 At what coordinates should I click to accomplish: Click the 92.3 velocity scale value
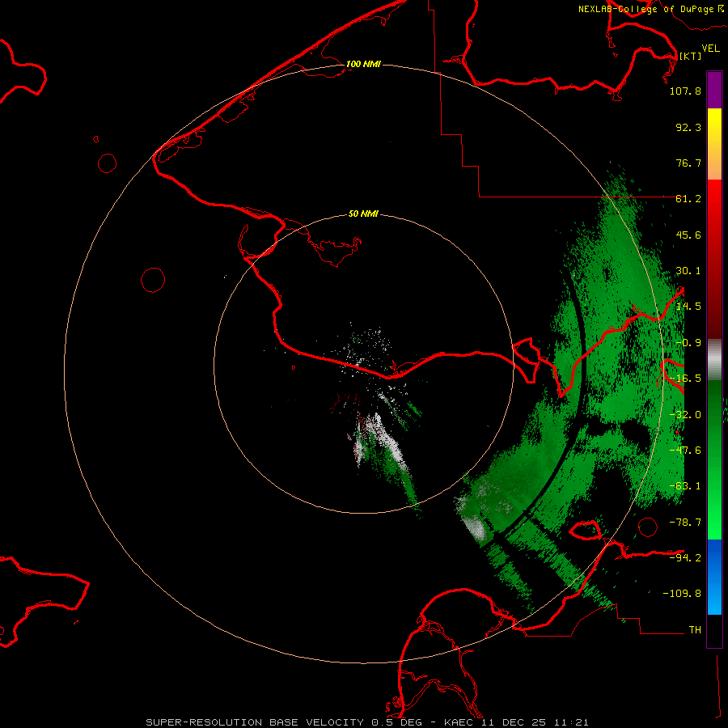(688, 127)
